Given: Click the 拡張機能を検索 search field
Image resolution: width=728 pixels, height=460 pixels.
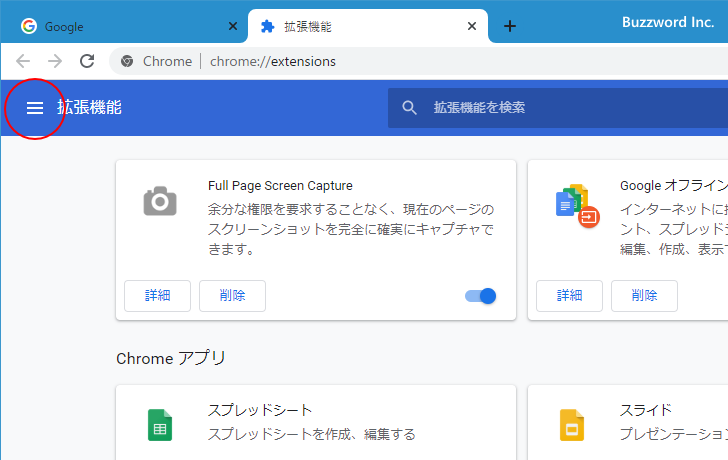Looking at the screenshot, I should [x=558, y=108].
